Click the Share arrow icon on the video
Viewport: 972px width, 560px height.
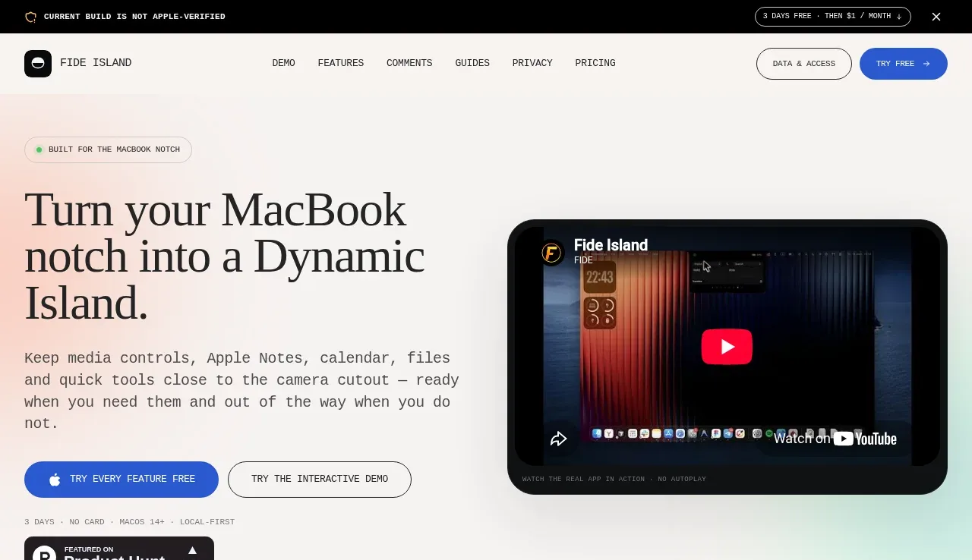point(559,439)
